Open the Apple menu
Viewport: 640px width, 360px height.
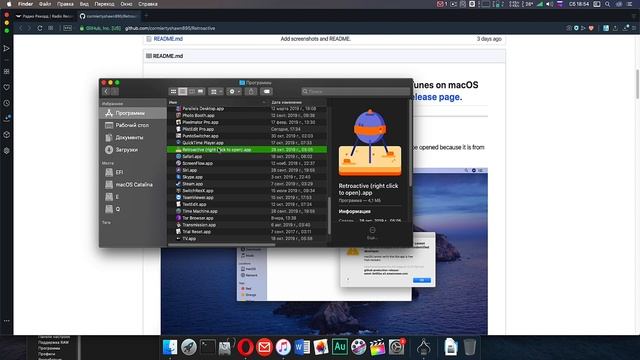pyautogui.click(x=9, y=4)
